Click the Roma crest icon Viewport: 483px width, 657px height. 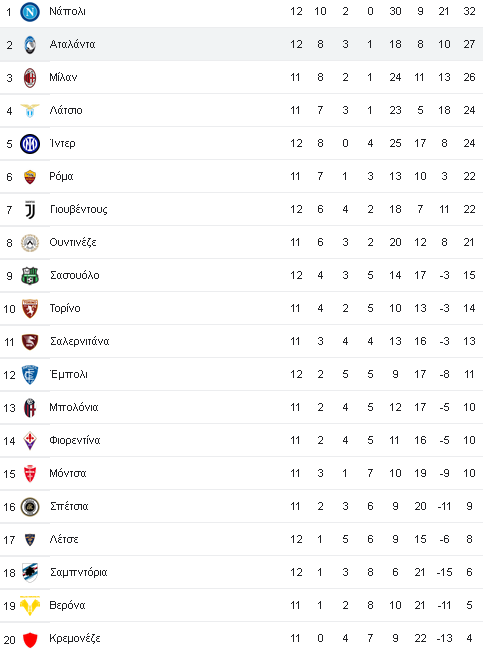[x=30, y=177]
